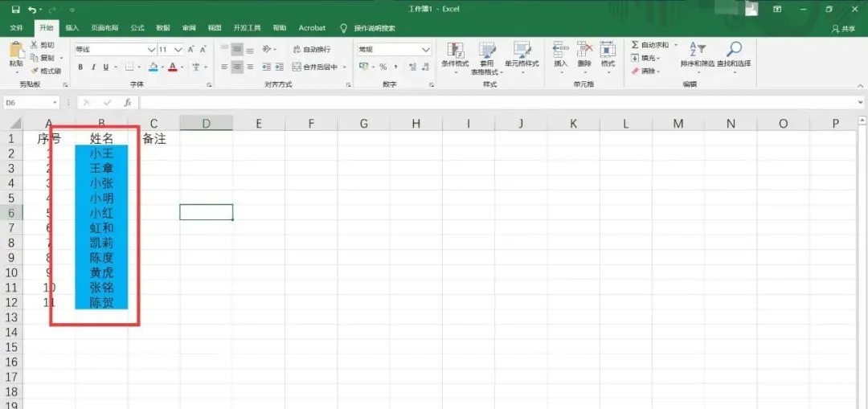Click in the Tell Me search box (操作说明搜索)
Image resolution: width=868 pixels, height=409 pixels.
(375, 27)
